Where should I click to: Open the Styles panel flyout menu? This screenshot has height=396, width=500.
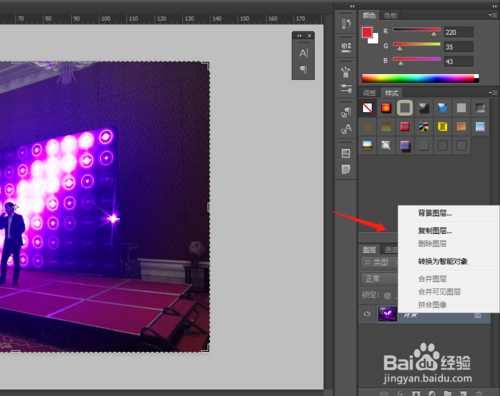[492, 92]
